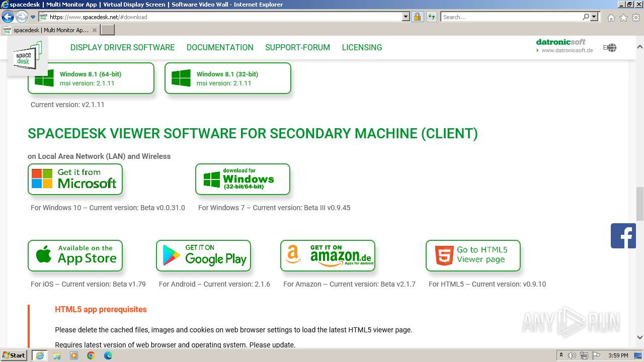Open SUPPORT-FORUM menu item
Image resolution: width=644 pixels, height=362 pixels.
click(x=297, y=47)
